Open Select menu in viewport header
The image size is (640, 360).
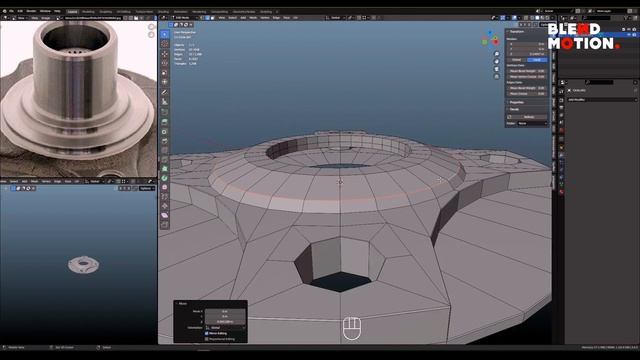232,18
